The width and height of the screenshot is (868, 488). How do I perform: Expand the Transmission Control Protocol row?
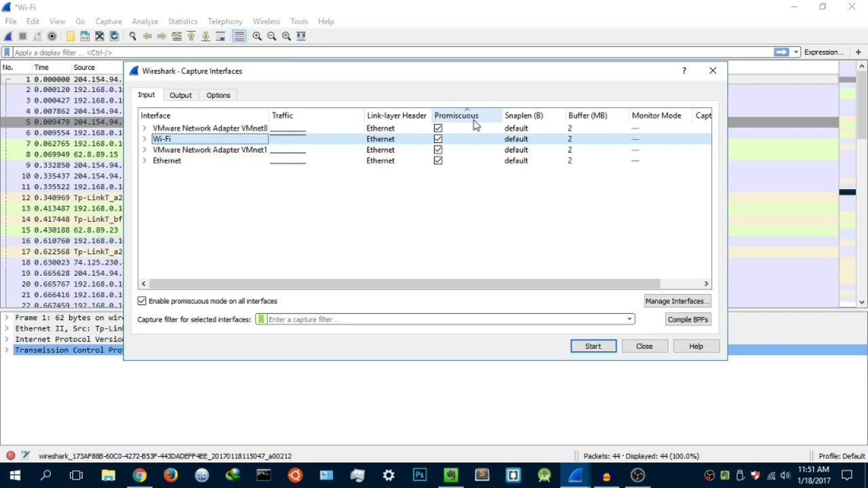coord(7,350)
